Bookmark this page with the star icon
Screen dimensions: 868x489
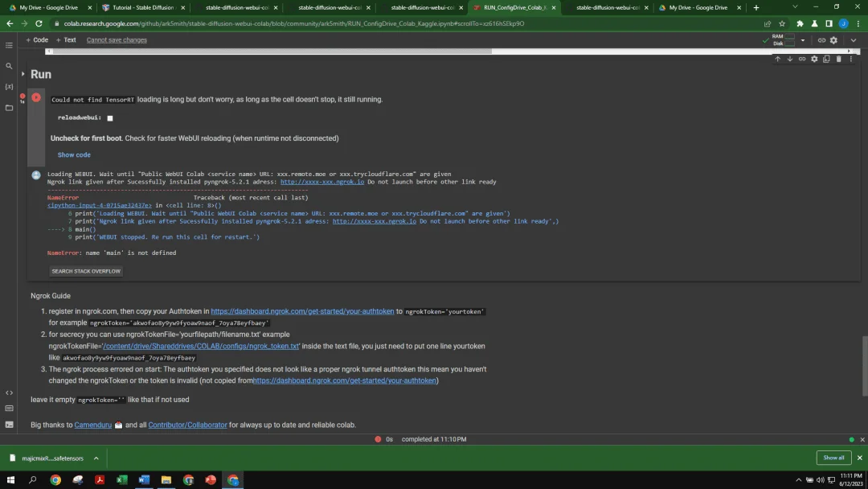click(782, 24)
